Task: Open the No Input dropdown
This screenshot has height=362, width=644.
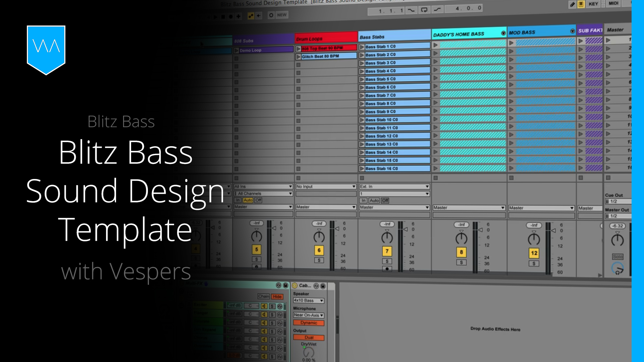Action: [326, 186]
